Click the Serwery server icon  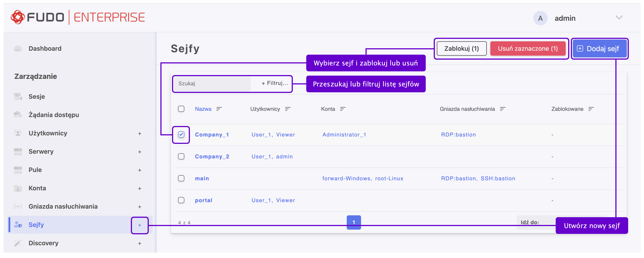pos(18,151)
